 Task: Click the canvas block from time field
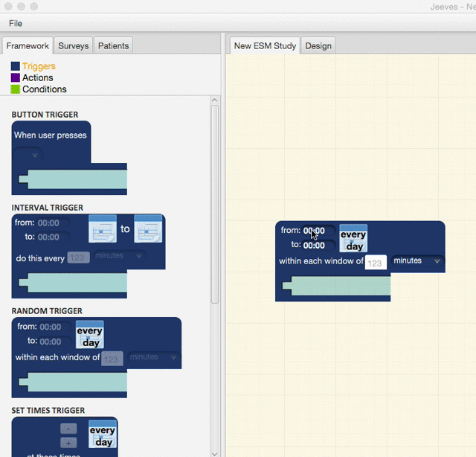pos(319,231)
